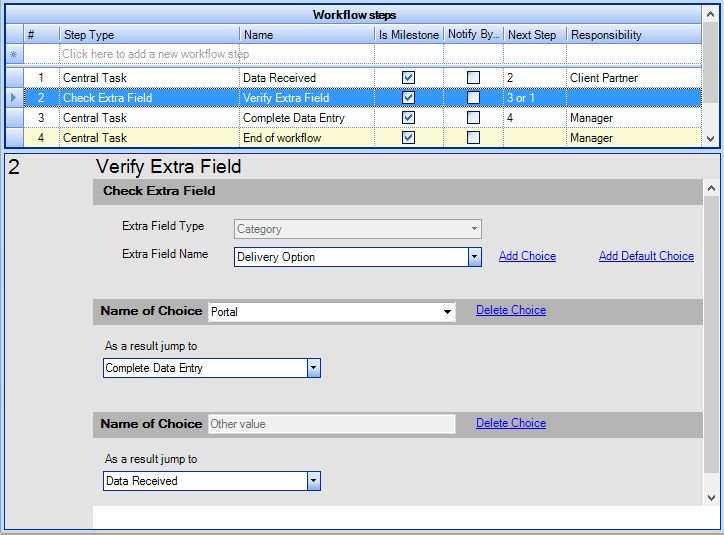Viewport: 724px width, 535px height.
Task: Toggle Is Milestone for Verify Extra Field
Action: 408,97
